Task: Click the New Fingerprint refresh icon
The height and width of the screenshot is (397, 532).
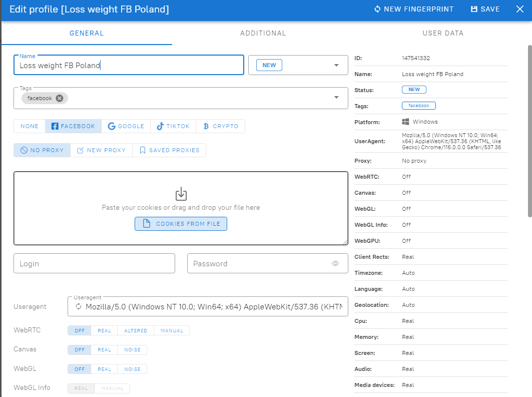Action: 377,10
